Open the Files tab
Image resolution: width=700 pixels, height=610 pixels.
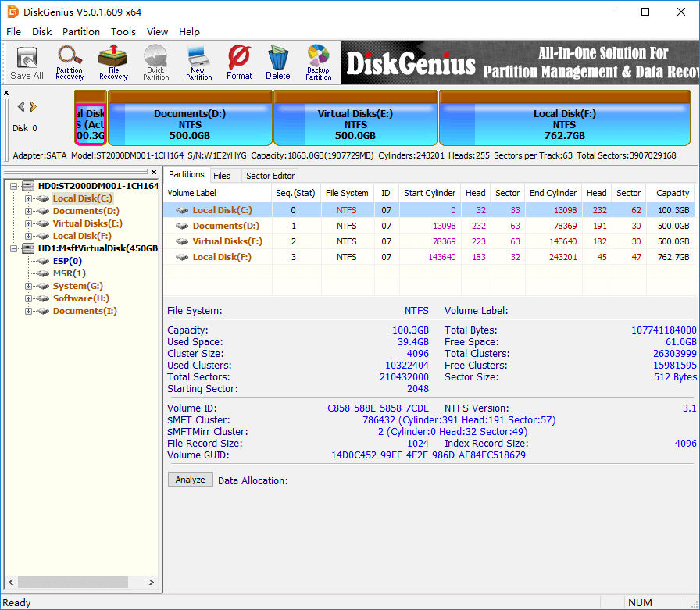[x=222, y=176]
